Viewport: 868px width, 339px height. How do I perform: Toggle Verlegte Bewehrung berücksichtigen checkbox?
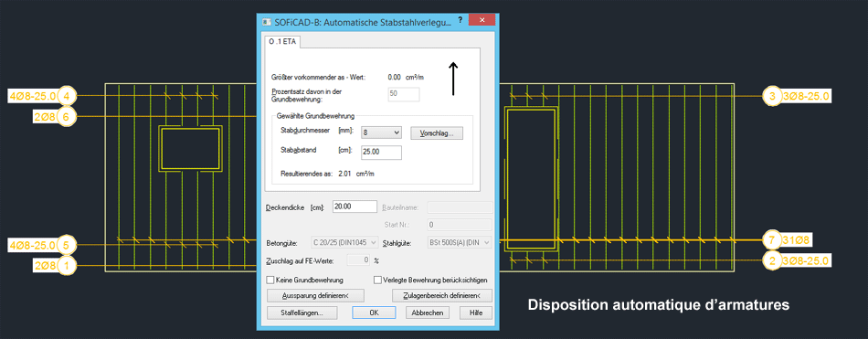[x=378, y=281]
